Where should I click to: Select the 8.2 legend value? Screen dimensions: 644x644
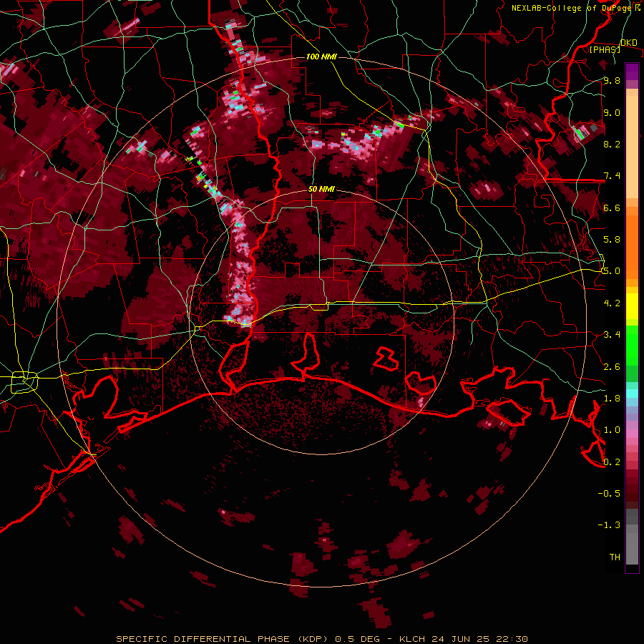612,144
